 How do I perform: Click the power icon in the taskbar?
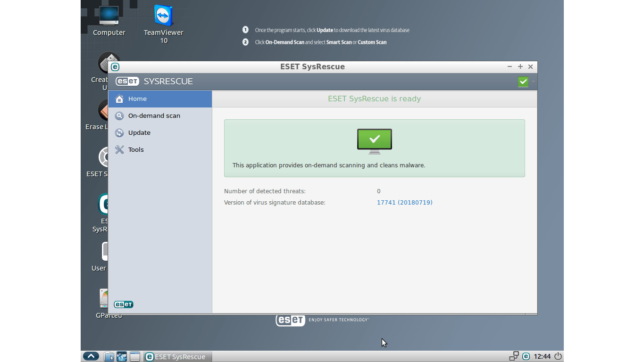[x=558, y=356]
